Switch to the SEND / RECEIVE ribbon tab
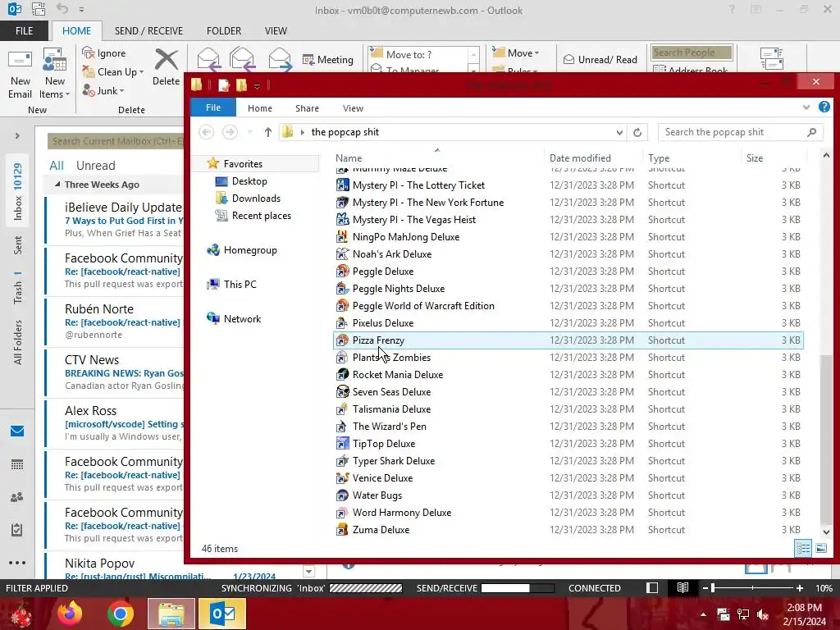This screenshot has width=840, height=630. (148, 31)
